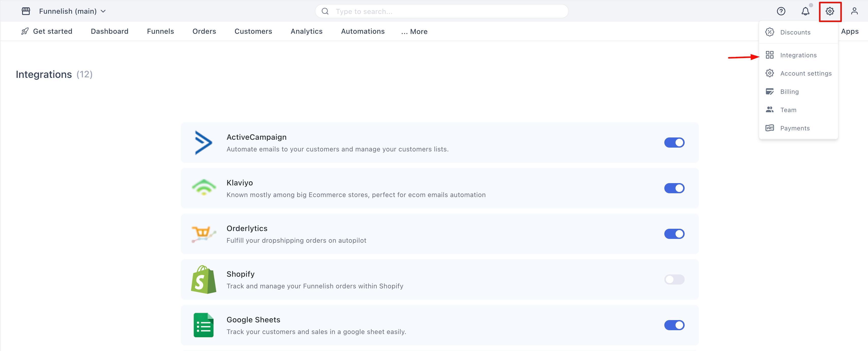The image size is (868, 351).
Task: Click the notifications bell icon
Action: click(805, 11)
